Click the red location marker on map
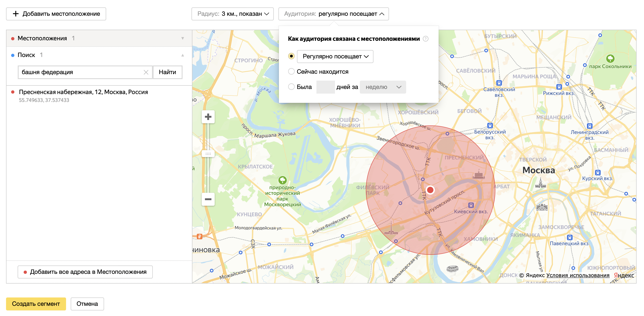 pyautogui.click(x=430, y=190)
